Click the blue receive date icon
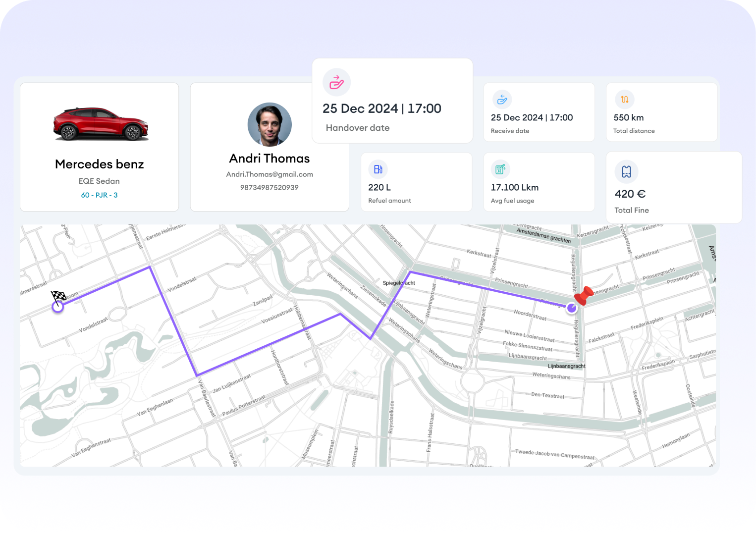The image size is (756, 533). point(502,100)
